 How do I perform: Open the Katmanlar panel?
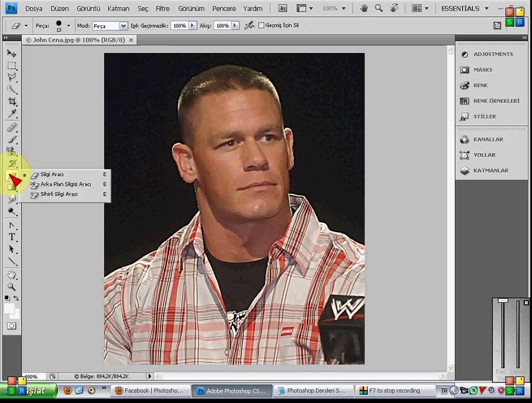[x=491, y=171]
